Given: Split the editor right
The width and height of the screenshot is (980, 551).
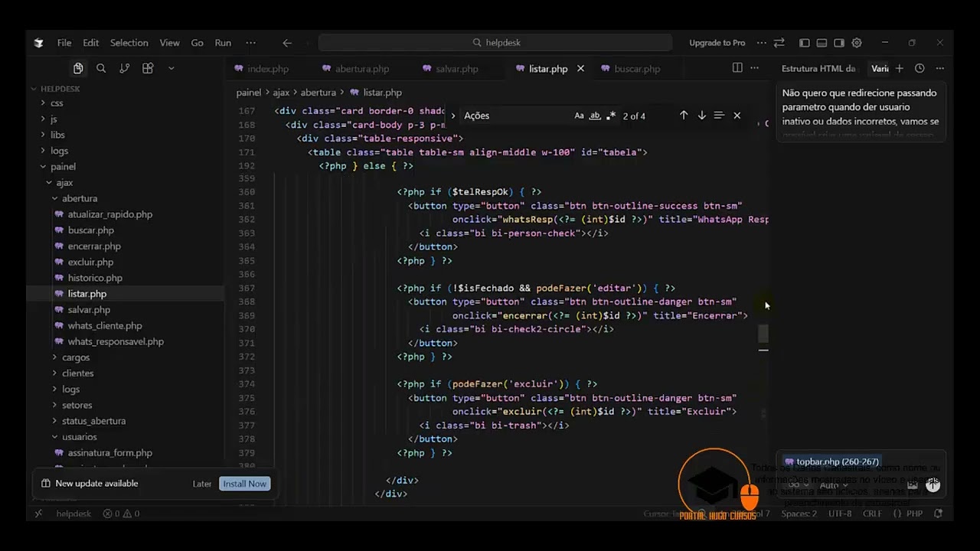Looking at the screenshot, I should tap(737, 68).
